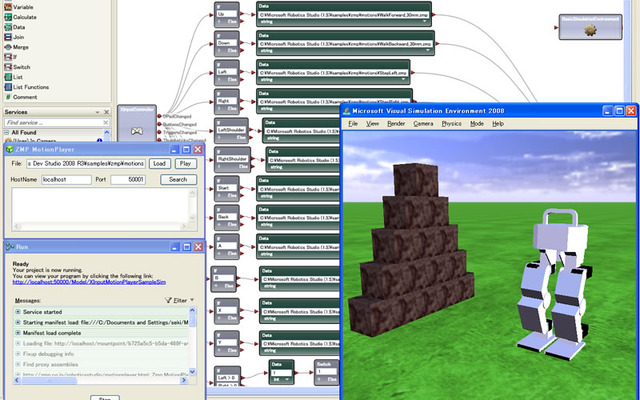Viewport: 640px width, 400px height.
Task: Expand the Starting manifest load message
Action: pos(18,322)
